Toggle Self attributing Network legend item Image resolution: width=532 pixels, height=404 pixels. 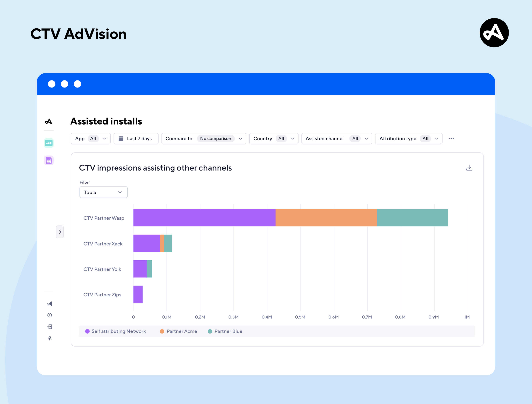point(116,331)
